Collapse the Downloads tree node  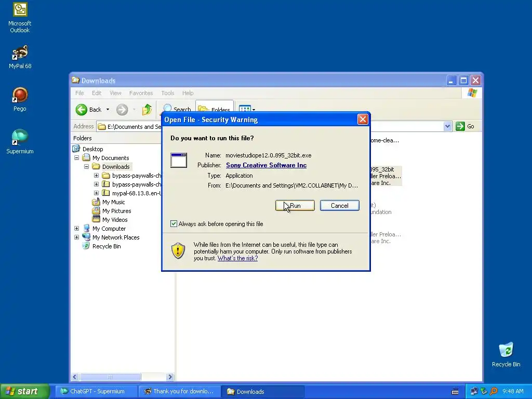[x=87, y=167]
